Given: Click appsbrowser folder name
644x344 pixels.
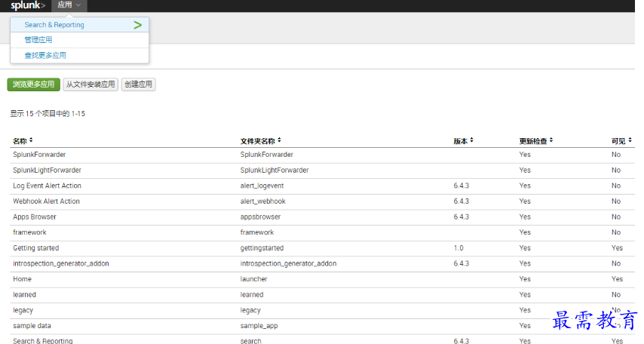Looking at the screenshot, I should 260,217.
